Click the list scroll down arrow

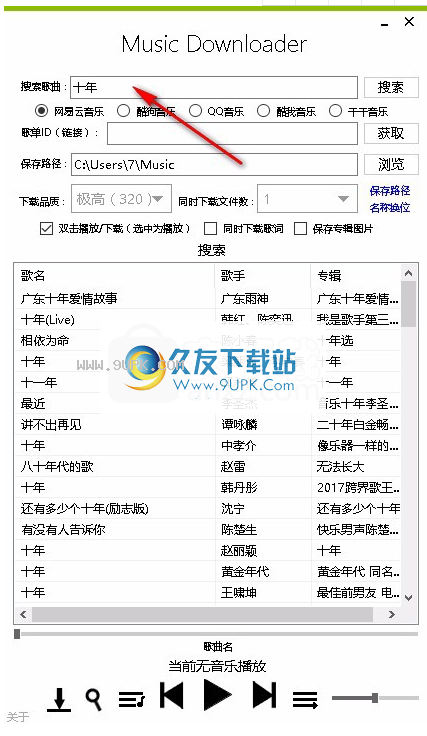pos(408,598)
